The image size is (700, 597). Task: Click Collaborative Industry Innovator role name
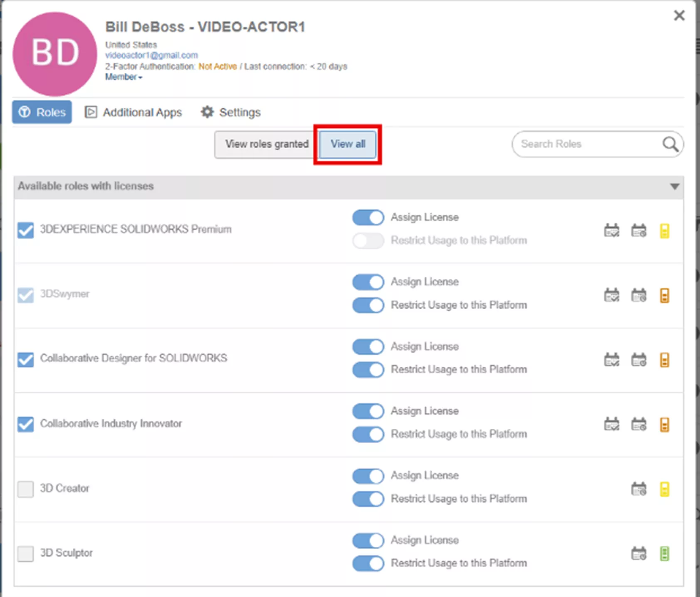coord(111,423)
